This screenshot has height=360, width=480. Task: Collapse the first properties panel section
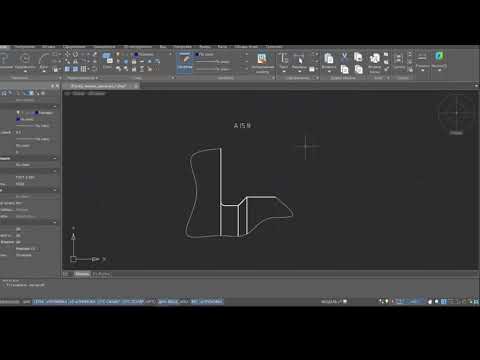(x=55, y=107)
